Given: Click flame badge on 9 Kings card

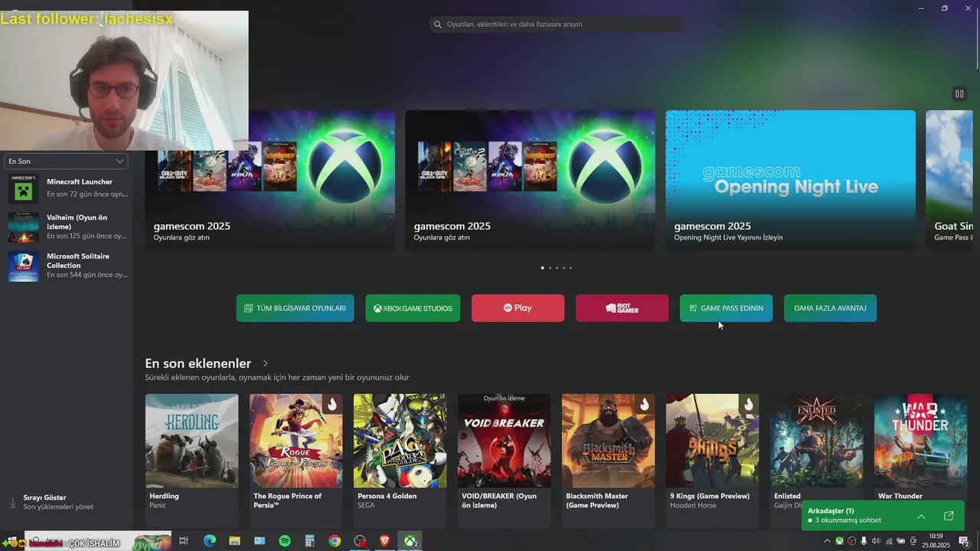Looking at the screenshot, I should (749, 404).
